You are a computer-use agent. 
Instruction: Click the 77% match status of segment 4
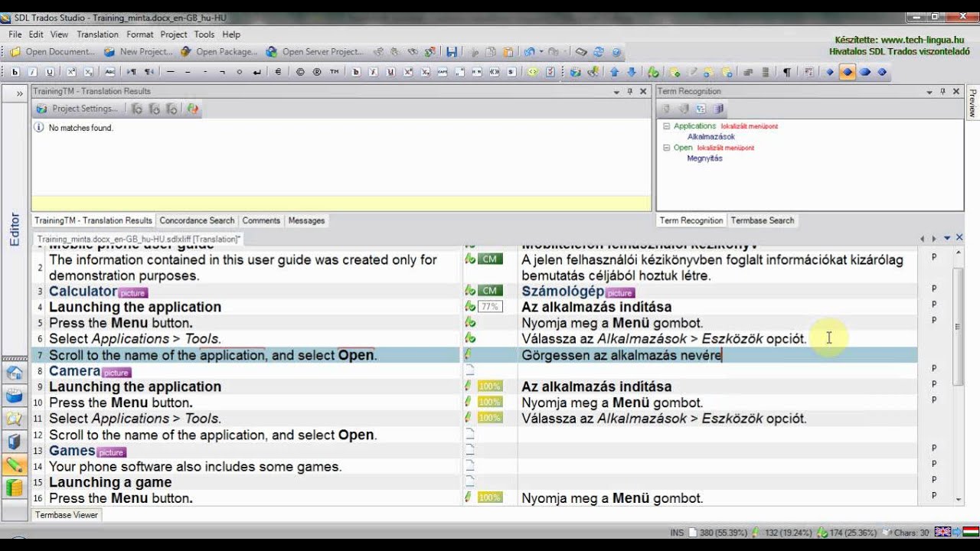point(489,307)
